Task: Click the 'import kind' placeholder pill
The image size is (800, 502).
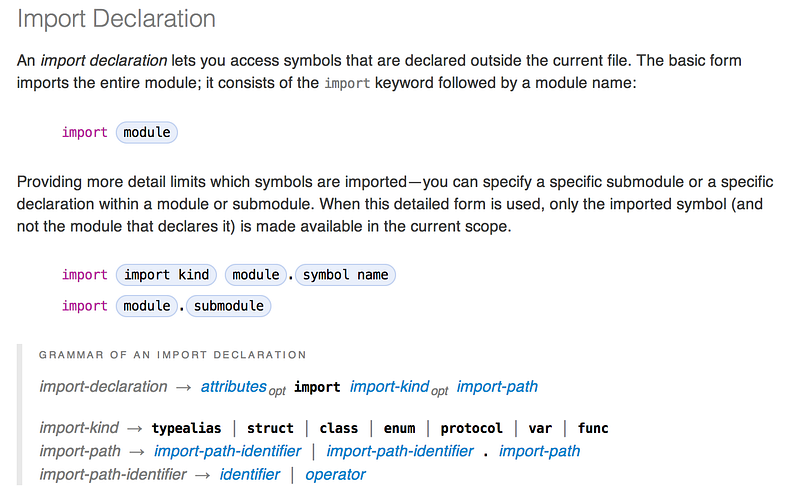Action: pyautogui.click(x=166, y=275)
